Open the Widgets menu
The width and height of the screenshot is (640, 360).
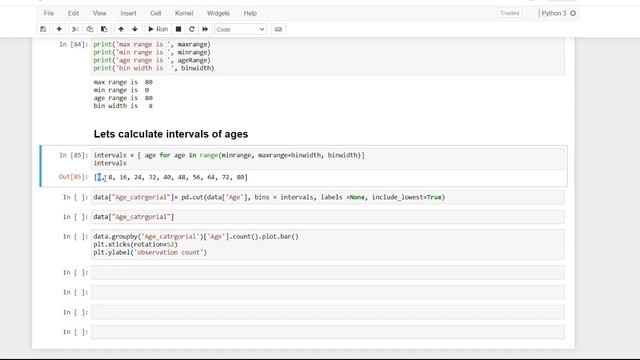coord(218,13)
